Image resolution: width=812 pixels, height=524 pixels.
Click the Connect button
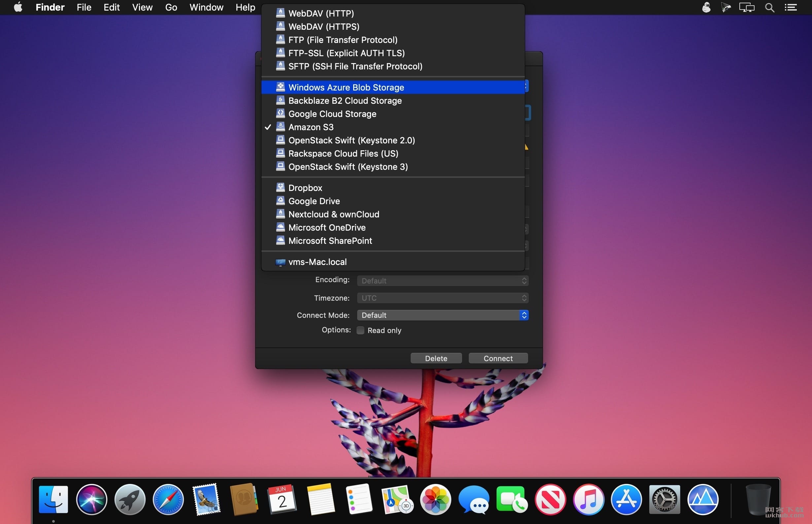(x=498, y=358)
